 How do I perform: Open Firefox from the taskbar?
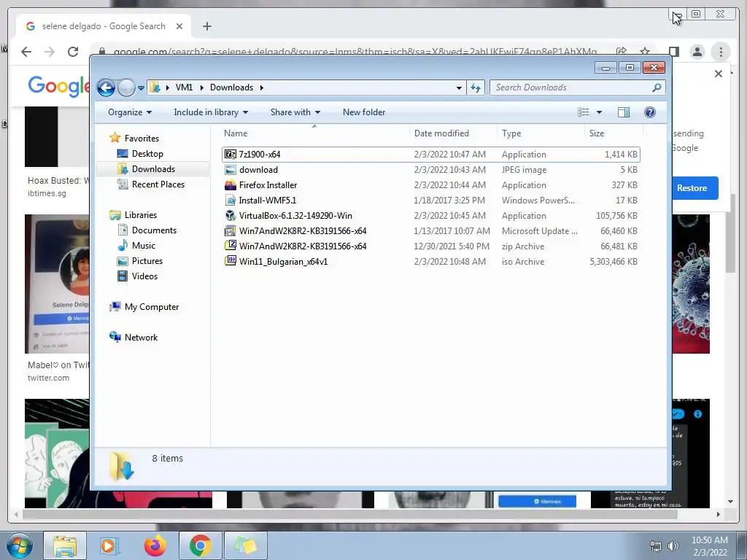[155, 545]
